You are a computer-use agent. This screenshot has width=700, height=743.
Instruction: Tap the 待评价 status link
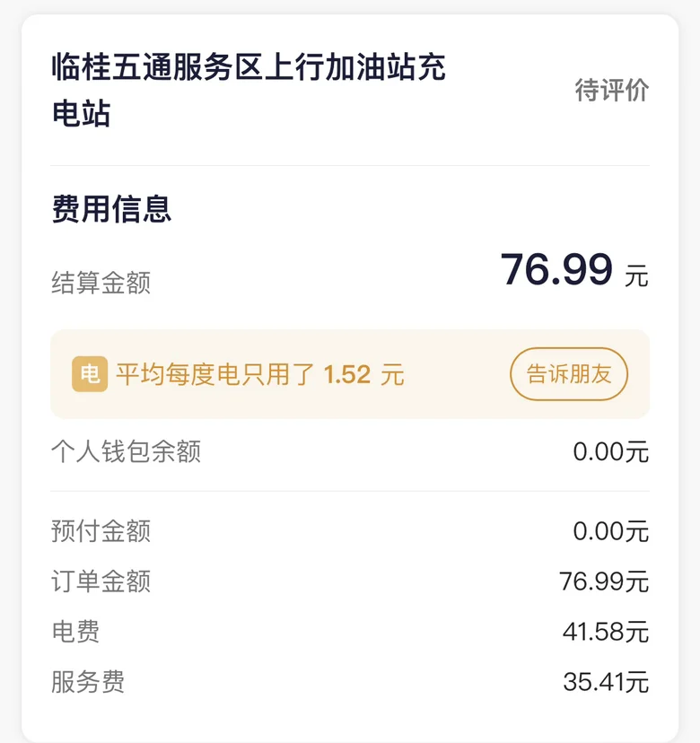(611, 90)
